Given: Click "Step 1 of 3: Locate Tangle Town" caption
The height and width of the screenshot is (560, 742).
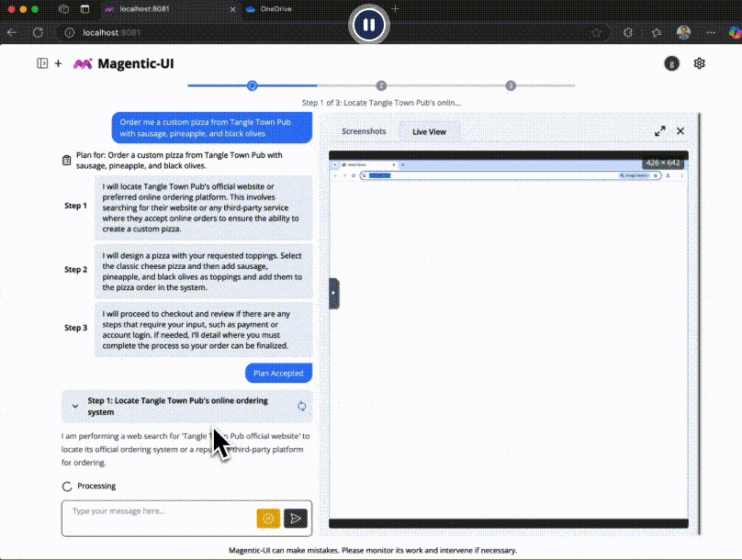Looking at the screenshot, I should pos(381,103).
